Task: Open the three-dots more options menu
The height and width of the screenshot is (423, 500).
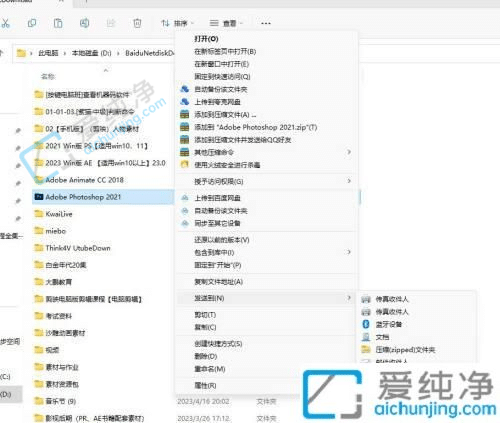Action: click(x=266, y=23)
